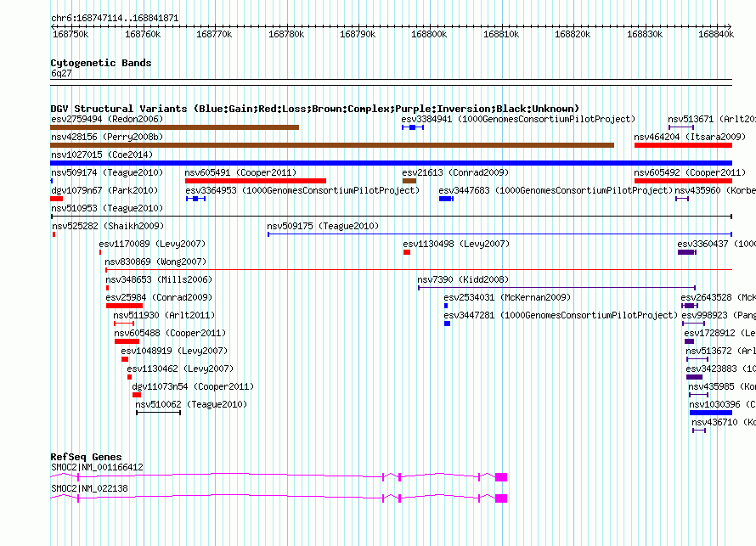Click the red nsv605488 loss bar

pyautogui.click(x=127, y=341)
